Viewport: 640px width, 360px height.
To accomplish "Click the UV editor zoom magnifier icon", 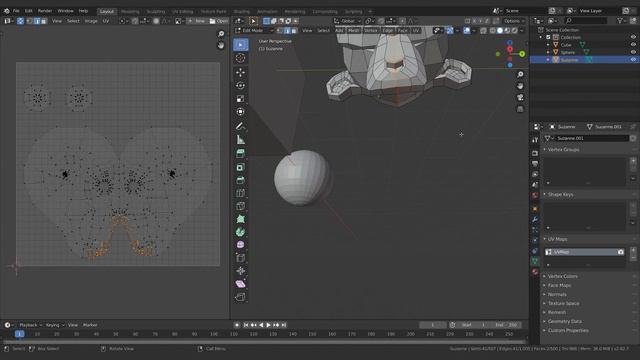I will pos(221,34).
